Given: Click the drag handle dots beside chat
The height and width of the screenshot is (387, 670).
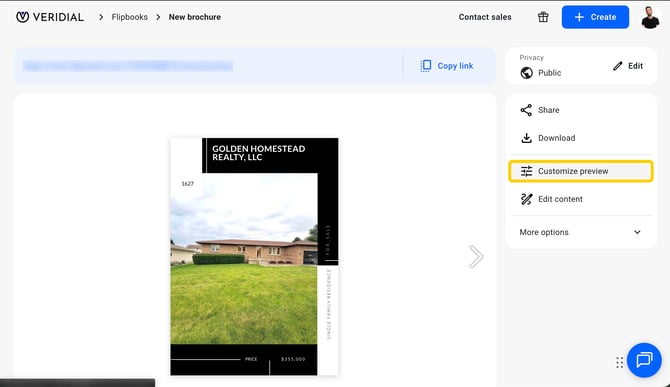Looking at the screenshot, I should (x=620, y=363).
